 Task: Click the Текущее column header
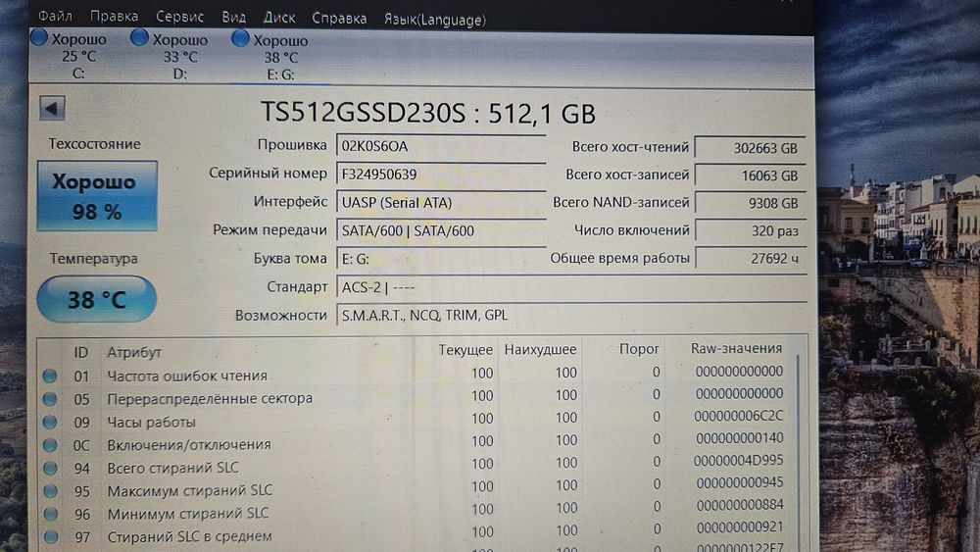[x=465, y=349]
